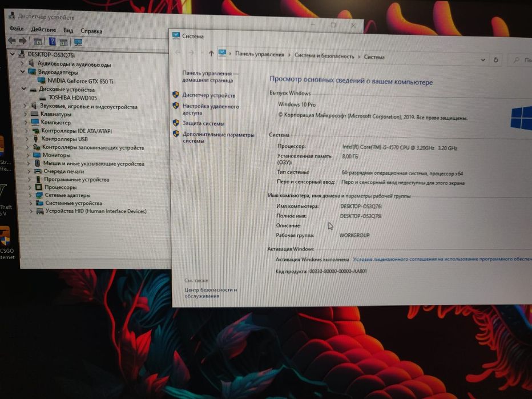This screenshot has width=532, height=399.
Task: Click the Клавиатуры keyboard icon
Action: [x=34, y=114]
